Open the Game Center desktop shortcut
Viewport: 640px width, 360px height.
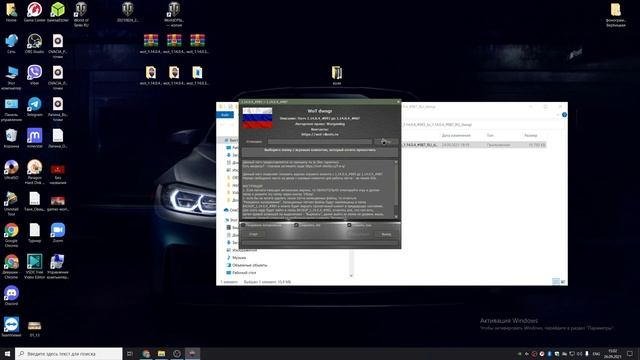click(34, 13)
